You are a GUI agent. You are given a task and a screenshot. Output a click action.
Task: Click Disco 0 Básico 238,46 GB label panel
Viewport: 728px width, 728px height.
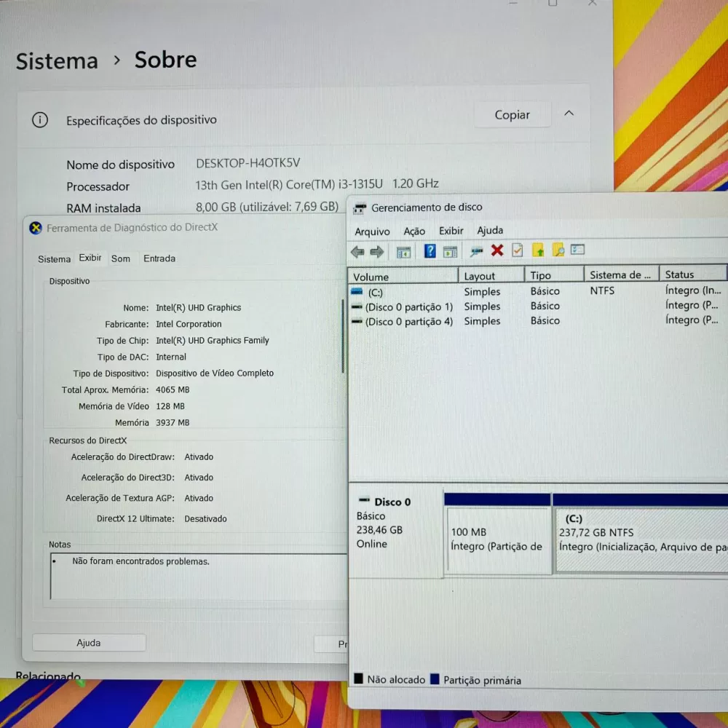(x=395, y=531)
